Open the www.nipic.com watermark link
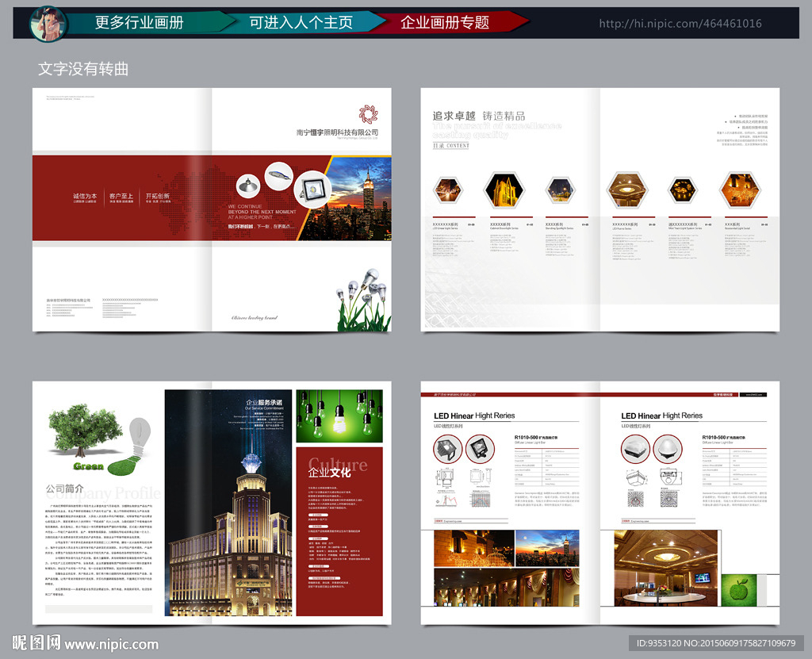This screenshot has width=812, height=659. (x=111, y=644)
